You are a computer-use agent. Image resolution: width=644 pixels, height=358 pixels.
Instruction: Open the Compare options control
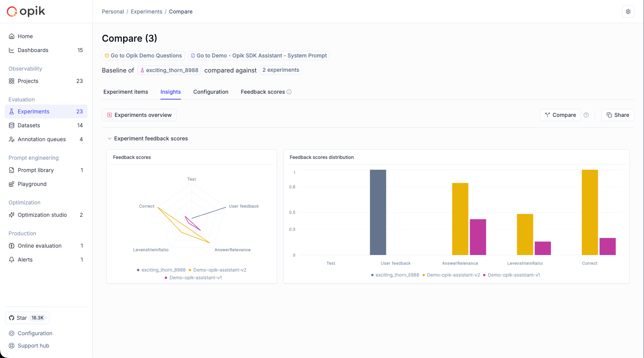(560, 115)
